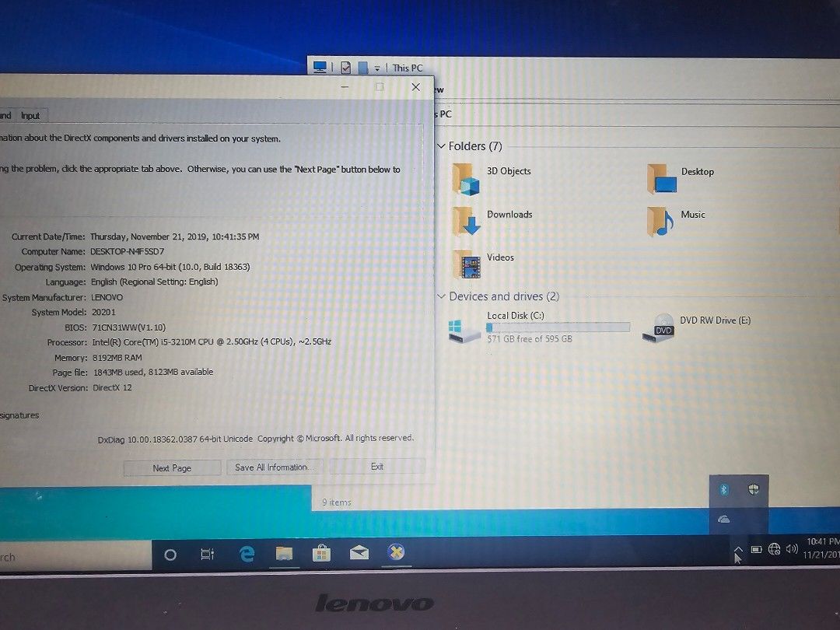Viewport: 840px width, 630px height.
Task: Open File Explorer from taskbar
Action: click(284, 554)
